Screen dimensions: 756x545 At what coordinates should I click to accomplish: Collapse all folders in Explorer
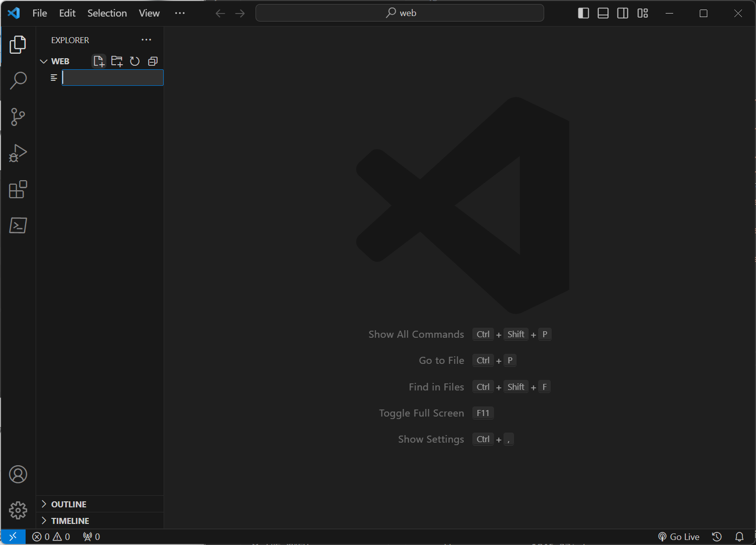tap(153, 61)
